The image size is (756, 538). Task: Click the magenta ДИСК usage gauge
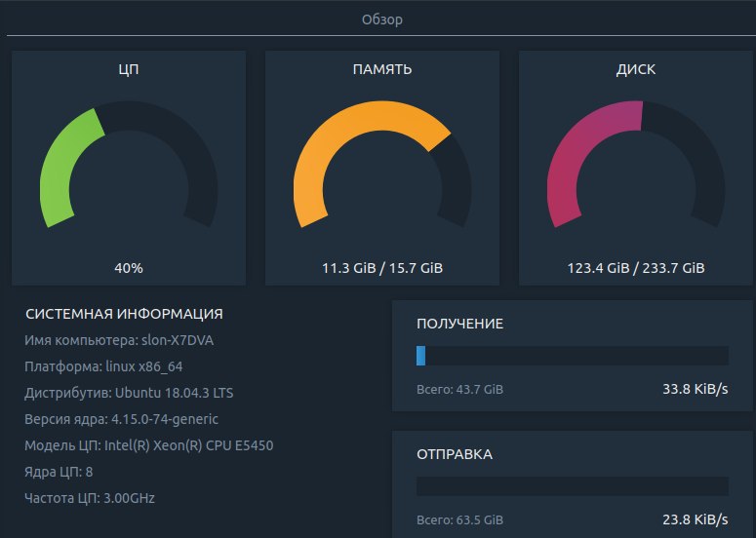click(x=635, y=165)
